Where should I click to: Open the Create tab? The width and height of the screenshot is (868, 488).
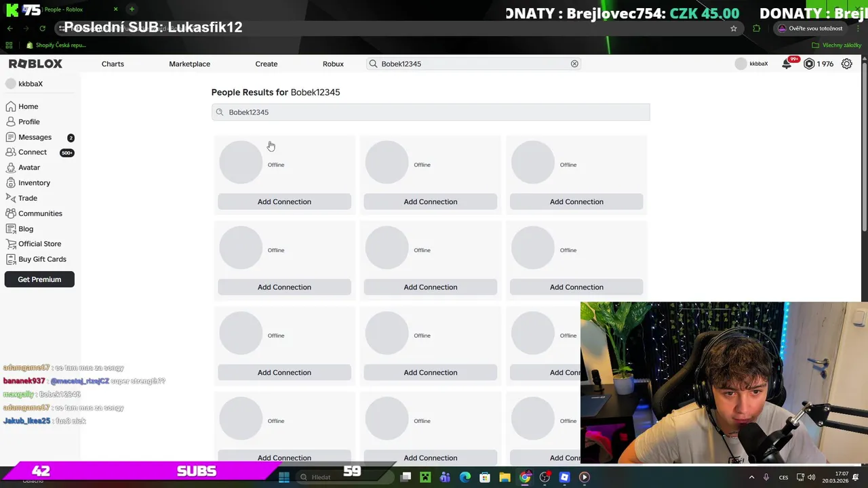[x=267, y=64]
